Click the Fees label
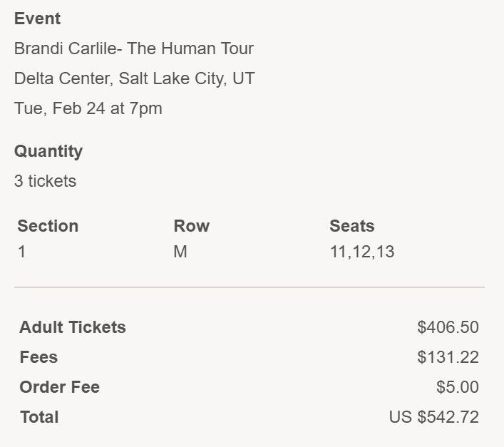This screenshot has height=447, width=504. pos(38,357)
